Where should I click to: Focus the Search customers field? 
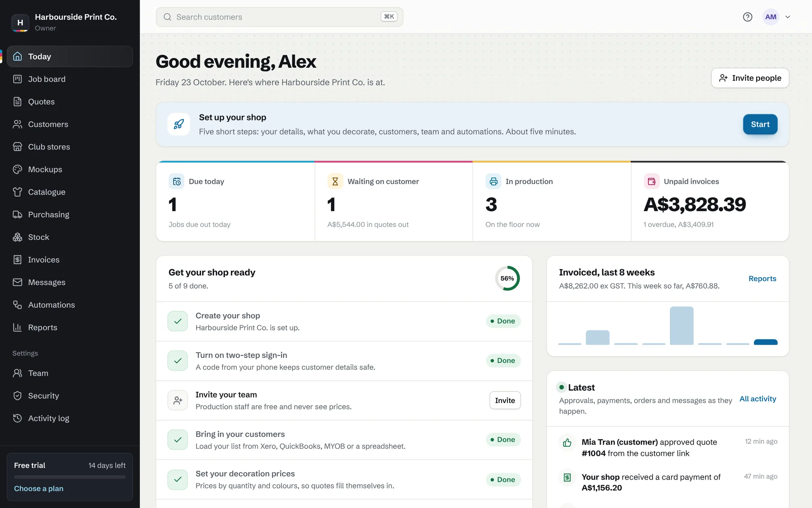279,17
